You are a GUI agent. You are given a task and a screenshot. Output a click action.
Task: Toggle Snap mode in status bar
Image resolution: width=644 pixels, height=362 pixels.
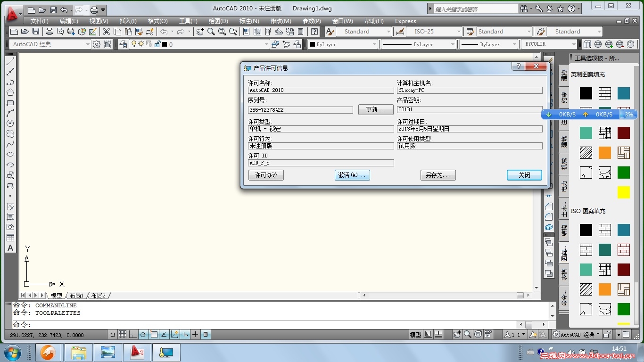click(112, 335)
